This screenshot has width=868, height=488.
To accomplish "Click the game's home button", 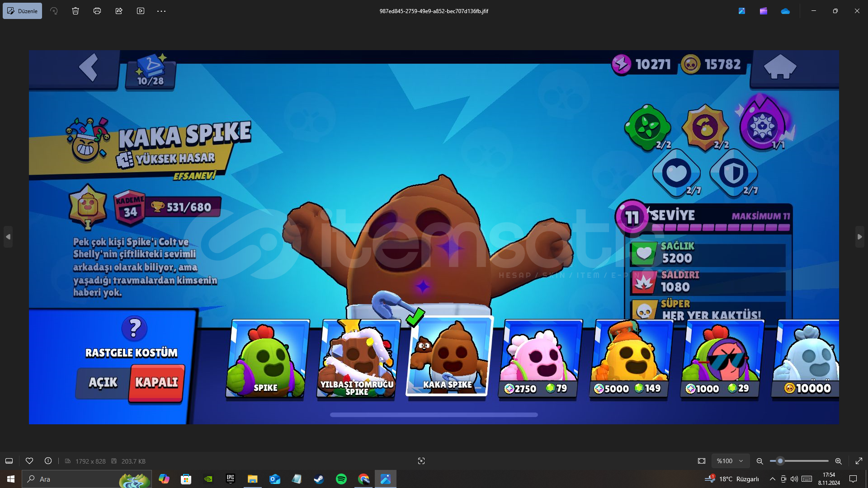I will [780, 67].
